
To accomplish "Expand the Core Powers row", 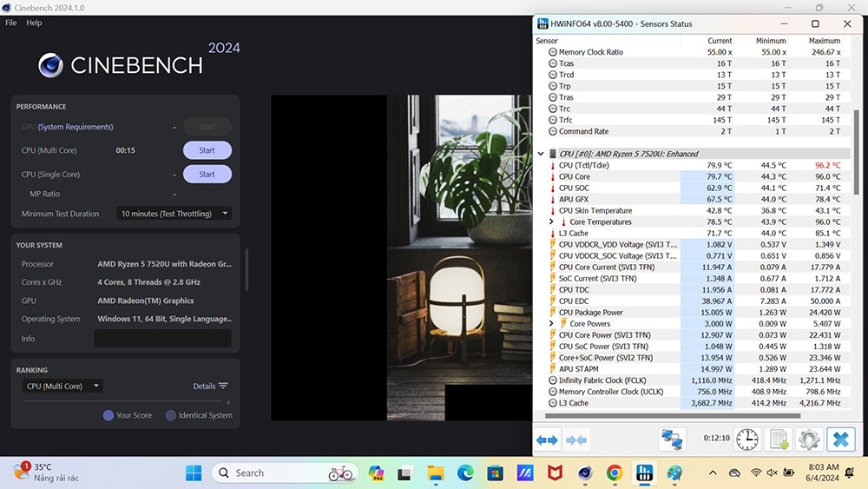I will tap(551, 323).
